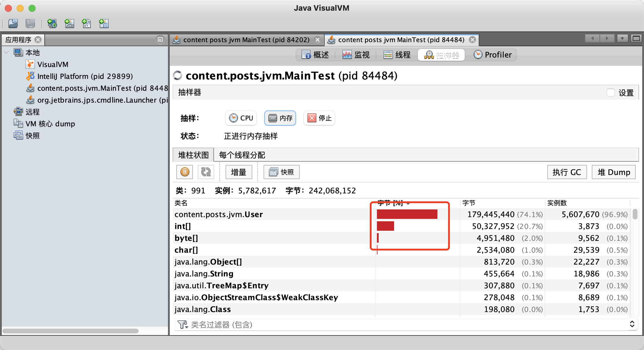Screen dimensions: 644x350
Task: Maximize the editor window area
Action: tap(636, 38)
